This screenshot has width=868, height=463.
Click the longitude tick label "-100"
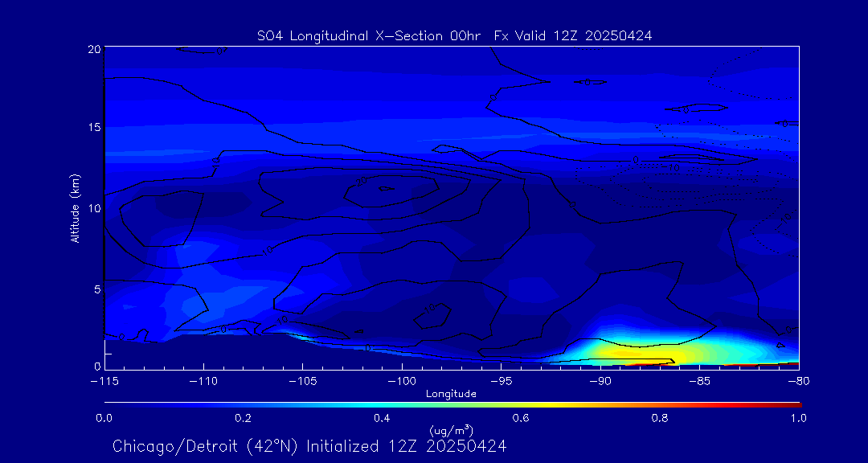[x=401, y=383]
